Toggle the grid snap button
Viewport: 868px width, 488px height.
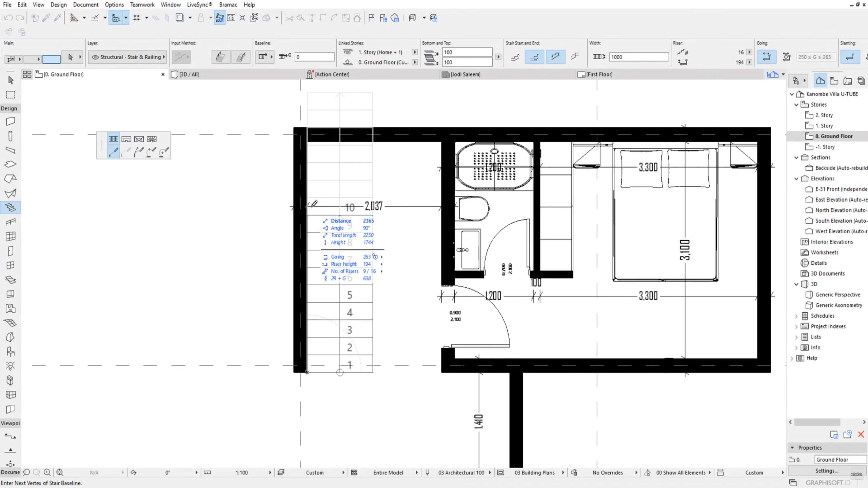(x=137, y=18)
